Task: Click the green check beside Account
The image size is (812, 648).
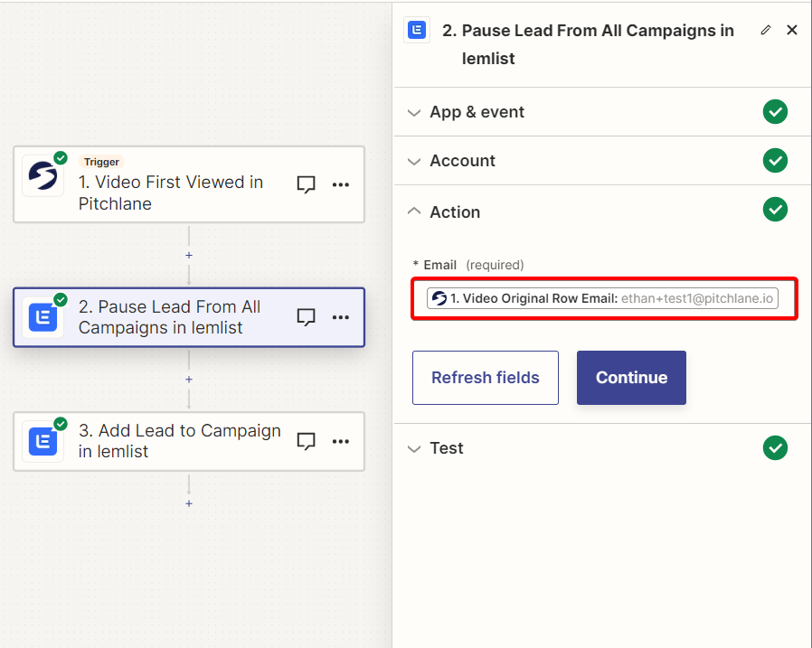Action: point(775,161)
